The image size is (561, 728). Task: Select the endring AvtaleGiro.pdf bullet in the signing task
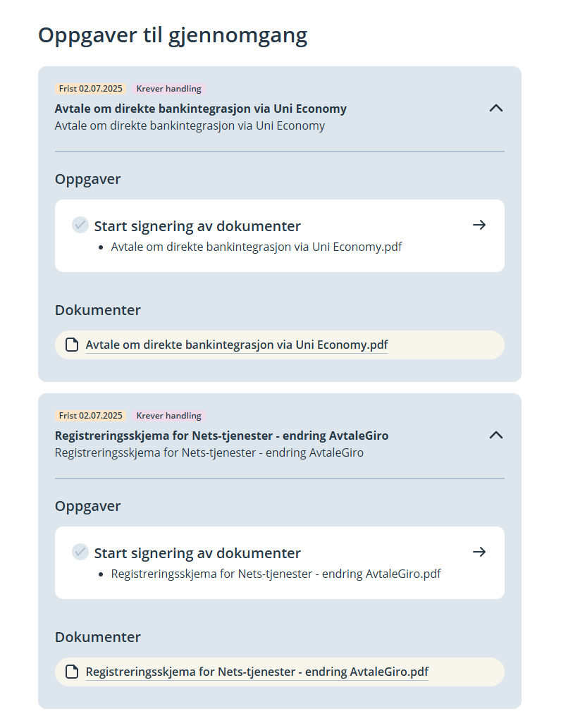pyautogui.click(x=276, y=574)
